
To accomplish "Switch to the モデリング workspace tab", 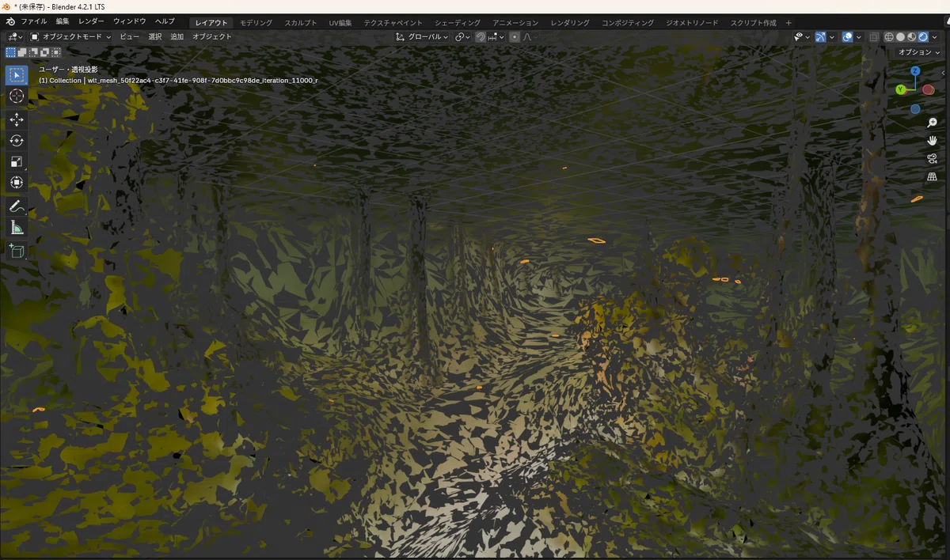I will point(254,23).
